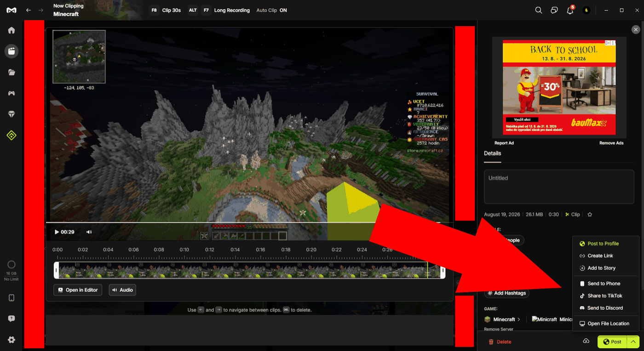The height and width of the screenshot is (351, 644).
Task: Click the 0:10 mark on the timeline ruler
Action: click(x=184, y=249)
